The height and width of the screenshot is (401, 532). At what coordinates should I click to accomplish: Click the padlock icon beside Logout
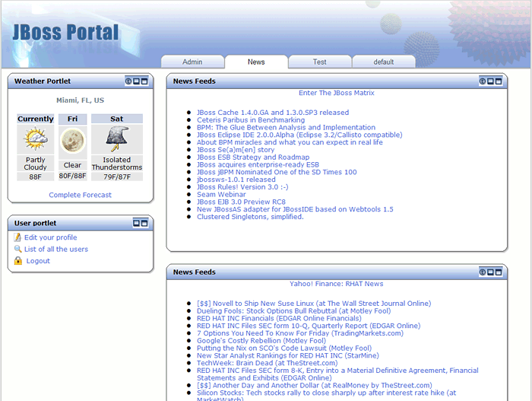click(x=18, y=261)
